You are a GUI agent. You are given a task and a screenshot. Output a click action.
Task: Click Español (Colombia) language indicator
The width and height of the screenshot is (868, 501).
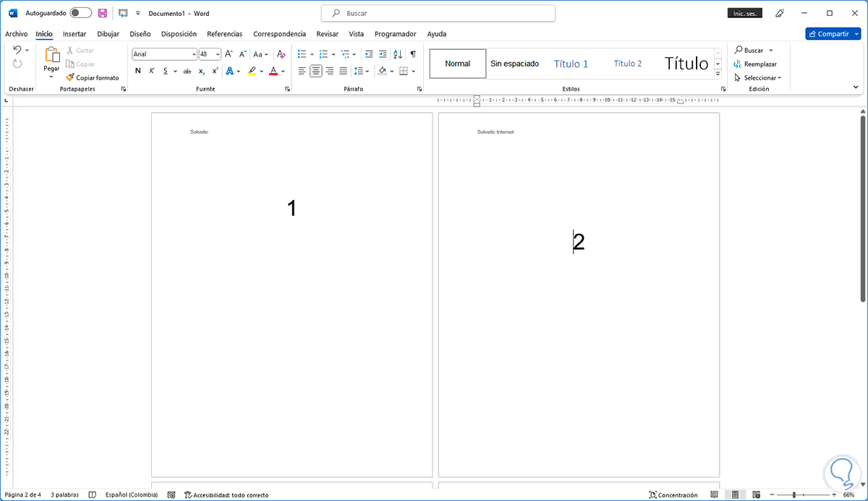point(131,495)
